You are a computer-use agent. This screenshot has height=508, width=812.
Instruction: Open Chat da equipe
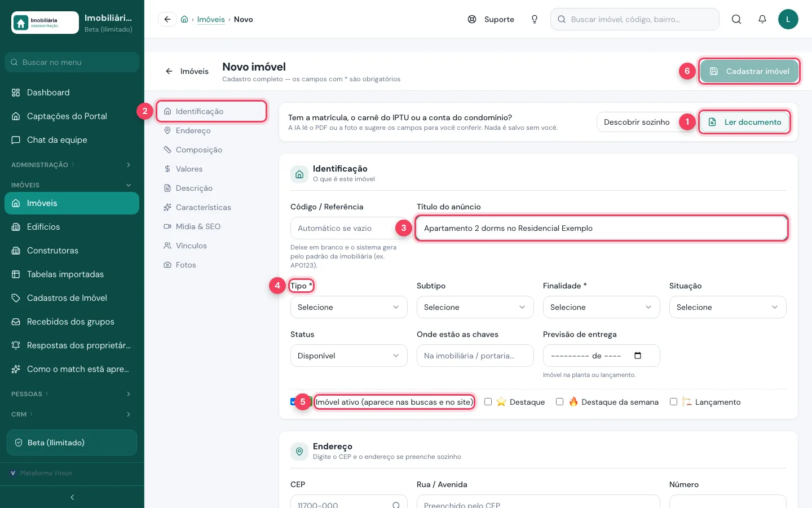[72, 140]
